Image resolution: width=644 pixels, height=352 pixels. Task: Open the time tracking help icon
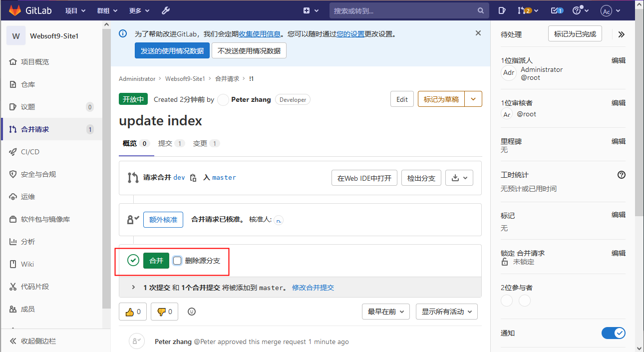(x=621, y=175)
